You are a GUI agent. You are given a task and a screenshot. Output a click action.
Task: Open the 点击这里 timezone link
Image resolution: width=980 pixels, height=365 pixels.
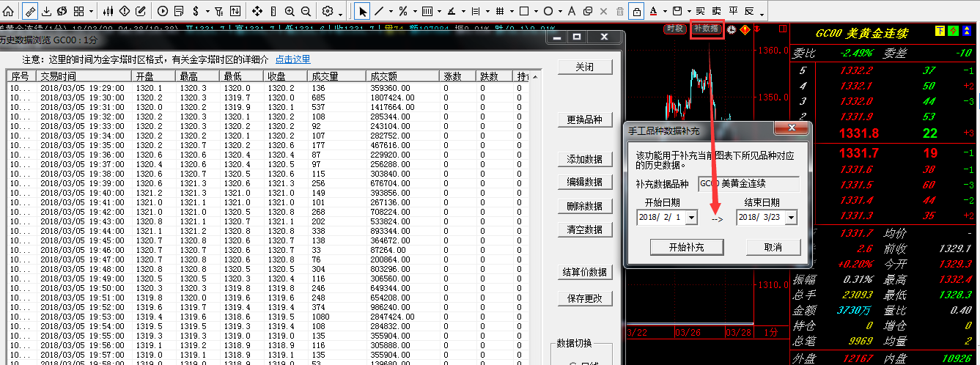(x=292, y=59)
